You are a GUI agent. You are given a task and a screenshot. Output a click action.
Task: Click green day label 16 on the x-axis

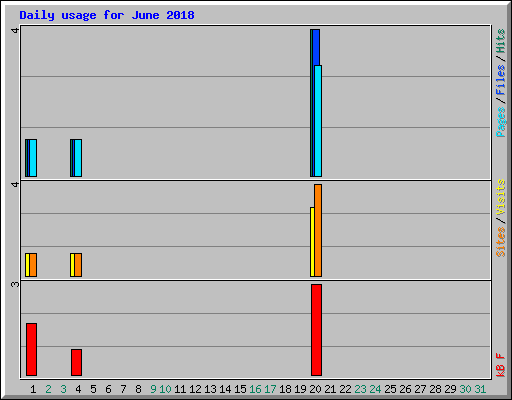click(255, 389)
